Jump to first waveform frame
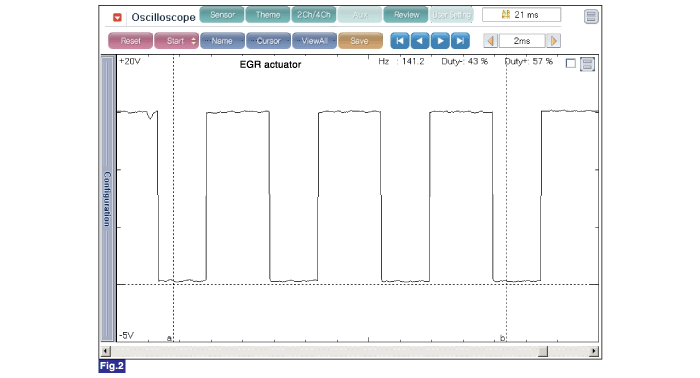This screenshot has width=700, height=378. coord(400,41)
